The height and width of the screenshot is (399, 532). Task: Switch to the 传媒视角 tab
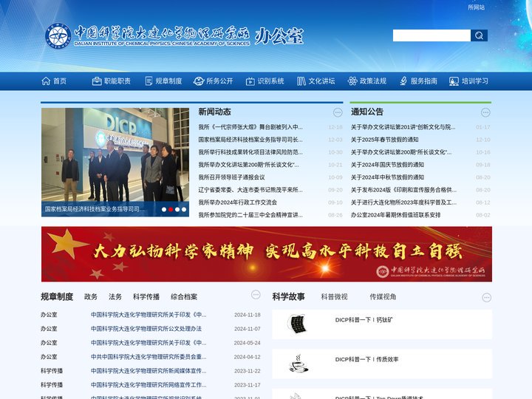tap(383, 296)
